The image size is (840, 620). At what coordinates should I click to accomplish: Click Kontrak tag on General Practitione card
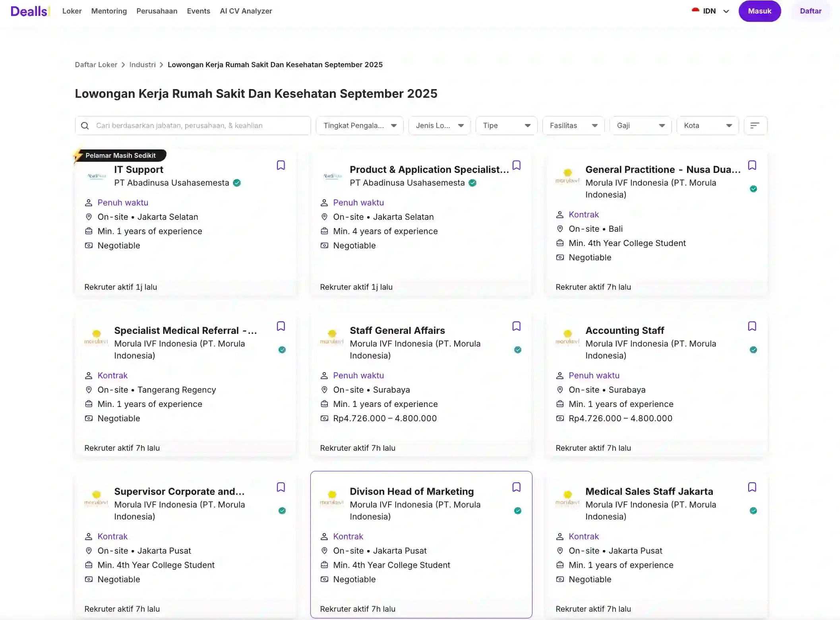click(x=583, y=215)
